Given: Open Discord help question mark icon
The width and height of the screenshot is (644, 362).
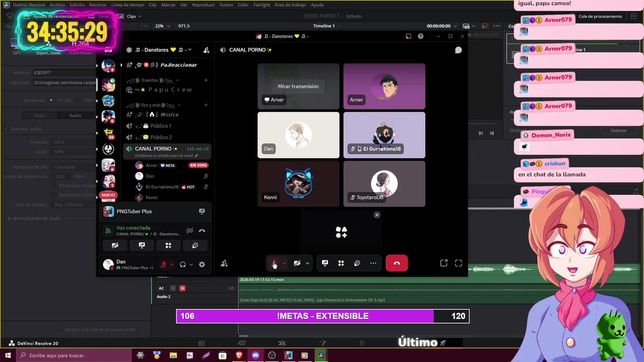Looking at the screenshot, I should (421, 36).
